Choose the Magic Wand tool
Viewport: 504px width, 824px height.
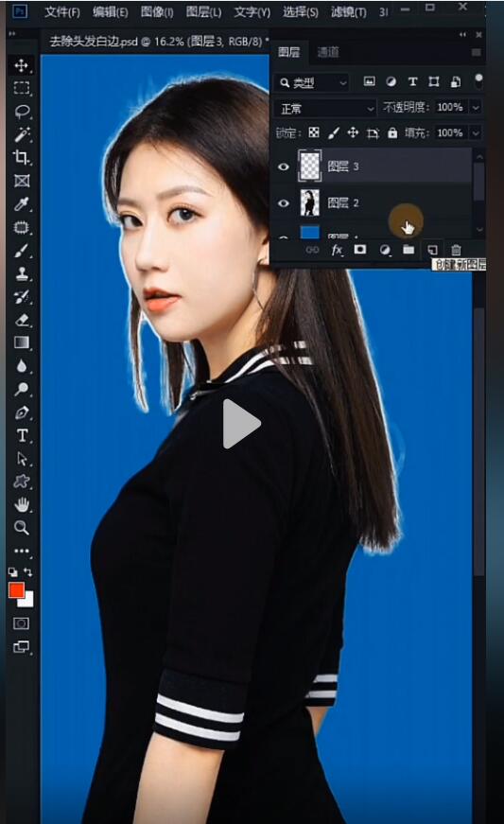[x=22, y=134]
